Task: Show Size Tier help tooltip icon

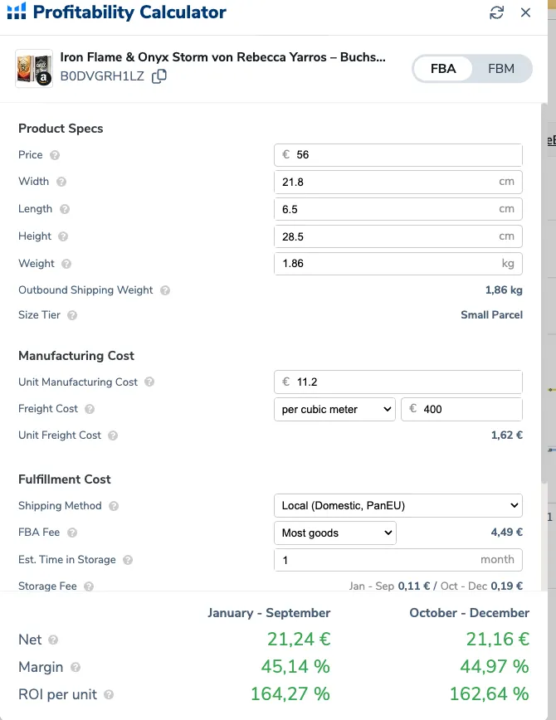Action: (72, 315)
